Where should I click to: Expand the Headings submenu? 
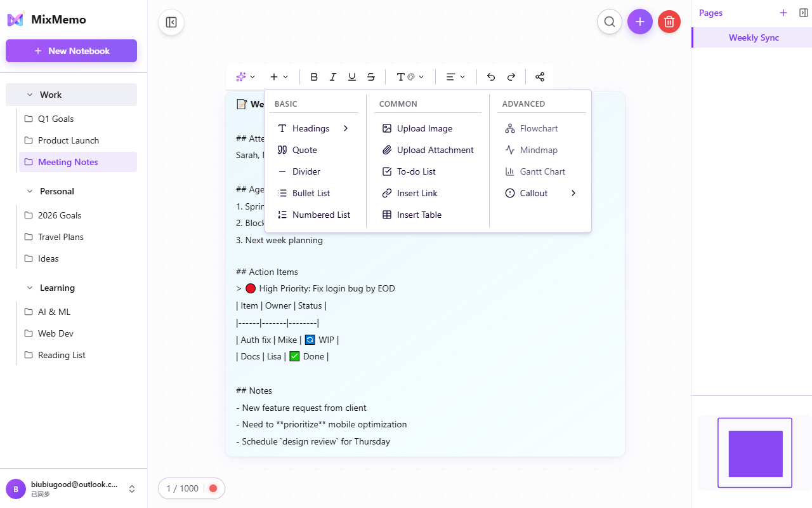tap(314, 128)
